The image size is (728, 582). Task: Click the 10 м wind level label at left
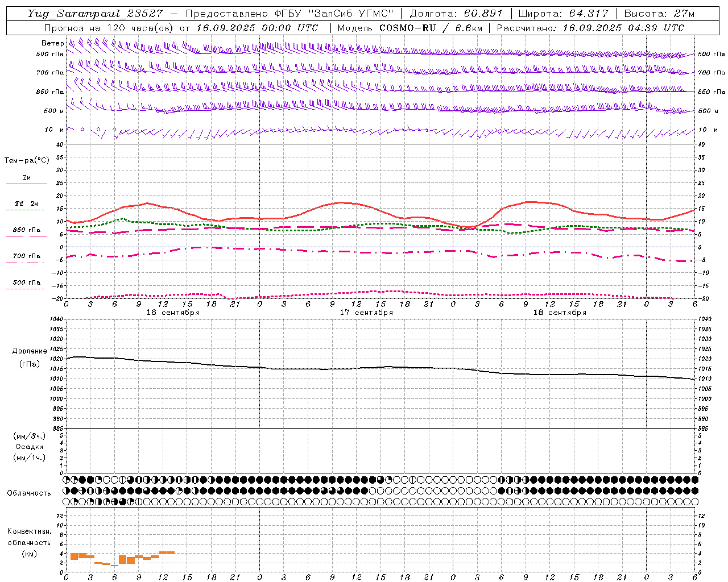coord(54,130)
